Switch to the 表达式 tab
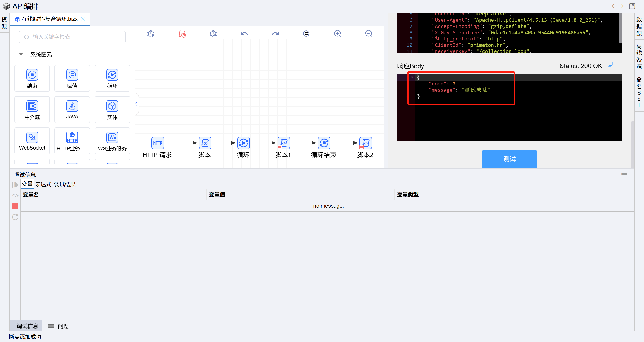Image resolution: width=644 pixels, height=342 pixels. pyautogui.click(x=43, y=185)
